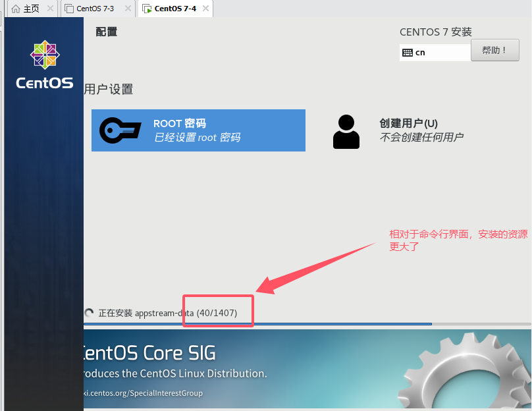Click the home icon on 主页 tab
This screenshot has width=532, height=411.
pyautogui.click(x=16, y=9)
